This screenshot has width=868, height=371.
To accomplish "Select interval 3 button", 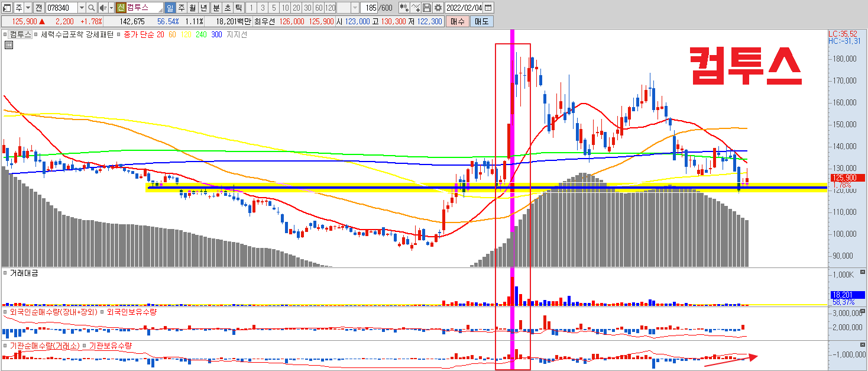I will pos(263,8).
